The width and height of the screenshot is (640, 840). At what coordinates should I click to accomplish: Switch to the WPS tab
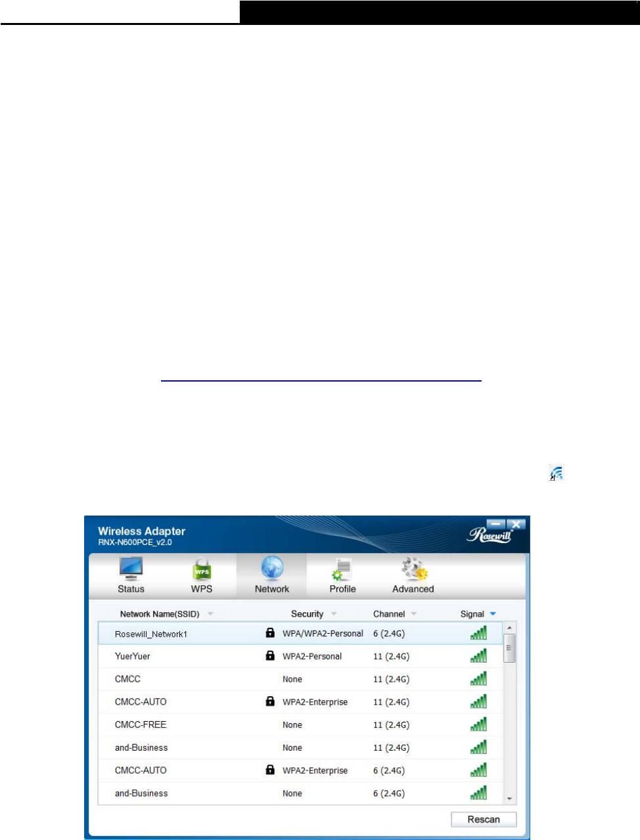202,575
